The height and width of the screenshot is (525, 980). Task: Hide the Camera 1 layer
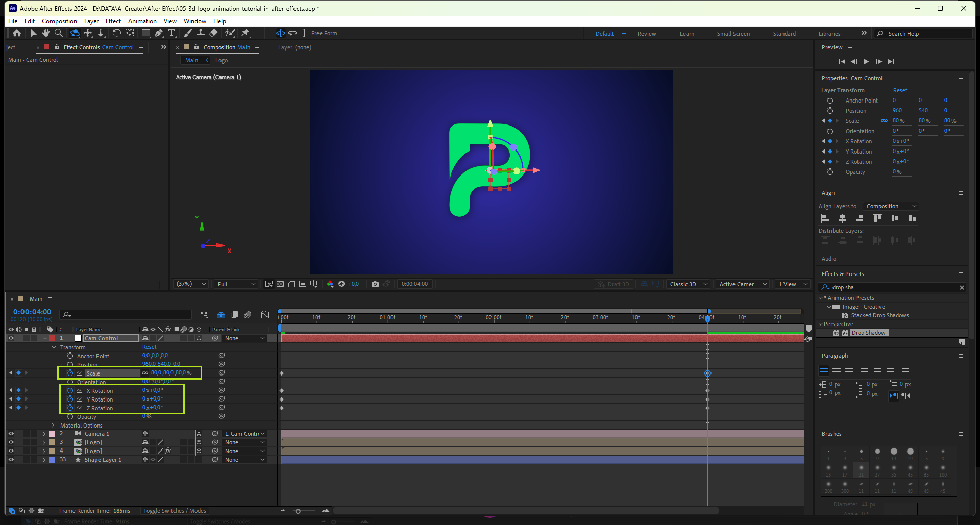click(x=11, y=434)
